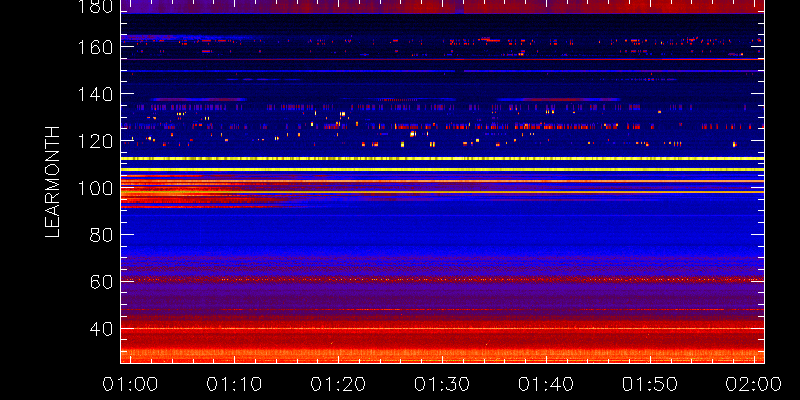Screen dimensions: 800x400
Task: Click the 02:00 time axis label
Action: coord(754,384)
